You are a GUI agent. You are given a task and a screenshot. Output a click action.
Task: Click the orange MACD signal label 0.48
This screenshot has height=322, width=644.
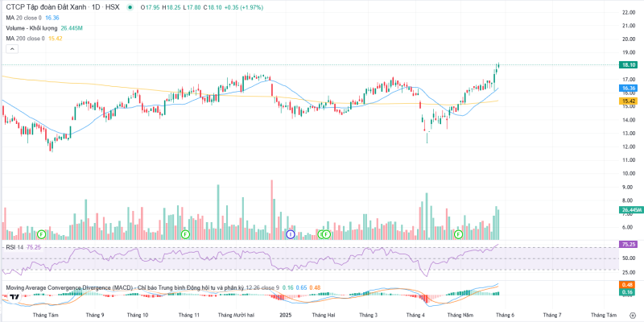click(x=628, y=285)
